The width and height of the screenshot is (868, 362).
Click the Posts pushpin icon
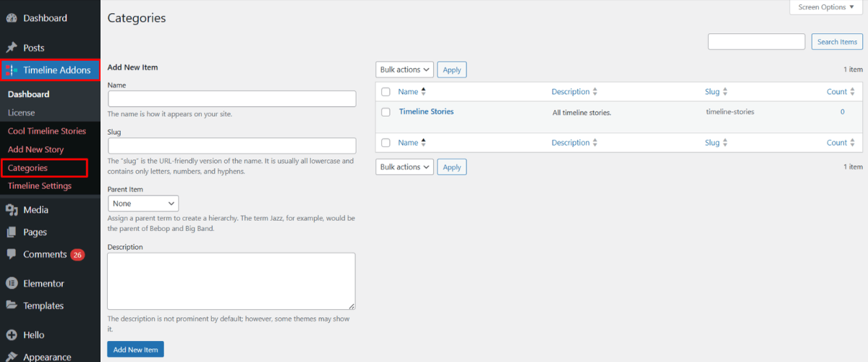pos(12,48)
